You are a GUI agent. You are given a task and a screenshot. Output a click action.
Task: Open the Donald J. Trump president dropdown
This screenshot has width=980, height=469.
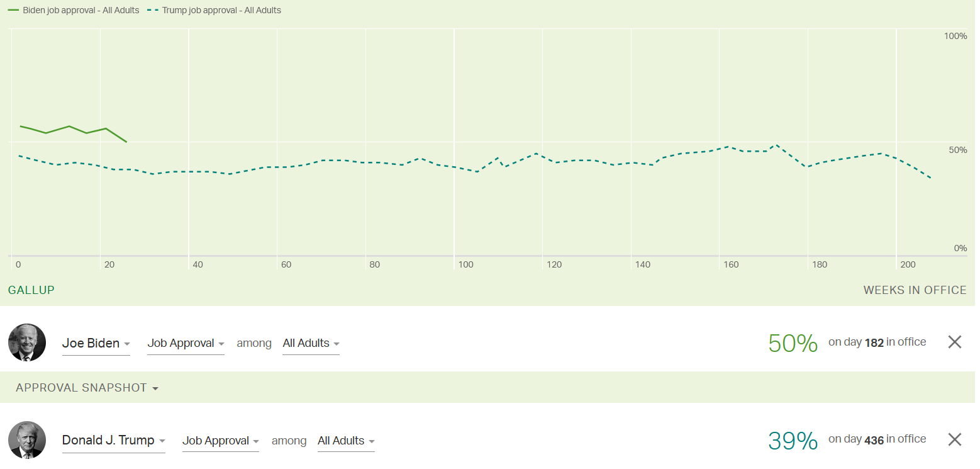click(113, 441)
